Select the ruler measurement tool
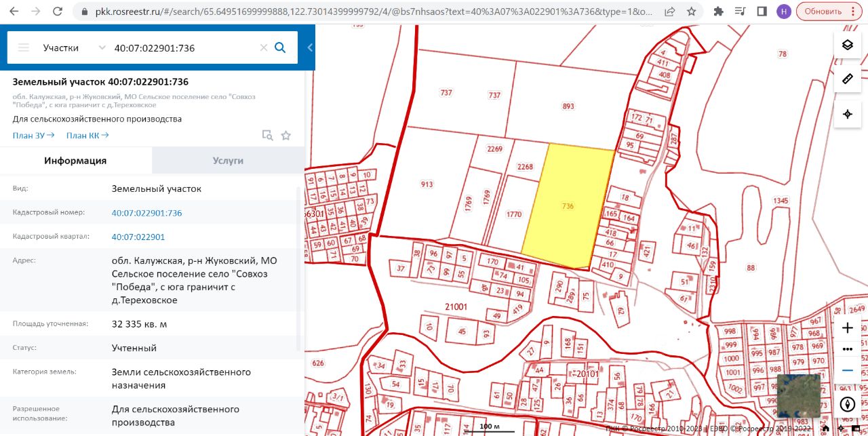 [847, 79]
